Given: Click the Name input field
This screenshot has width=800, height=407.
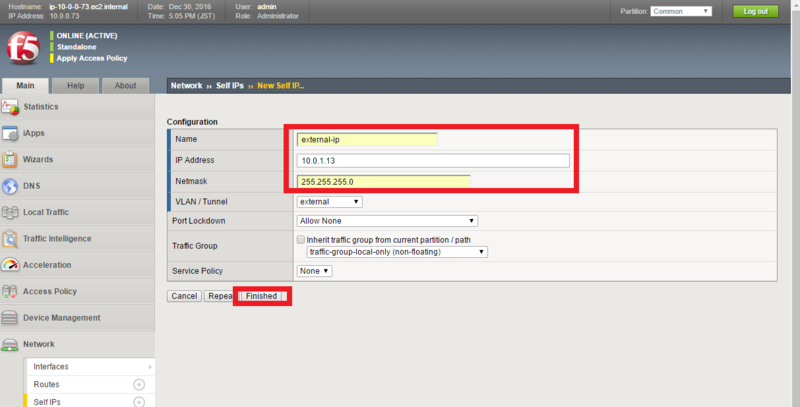Looking at the screenshot, I should (367, 140).
